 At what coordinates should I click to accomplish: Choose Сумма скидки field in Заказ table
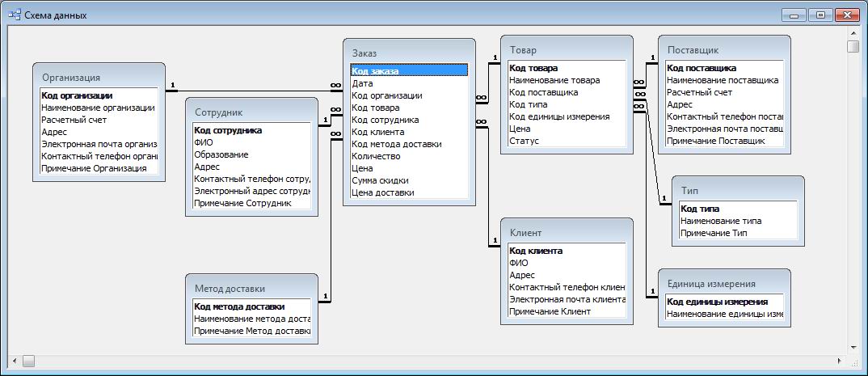click(380, 180)
